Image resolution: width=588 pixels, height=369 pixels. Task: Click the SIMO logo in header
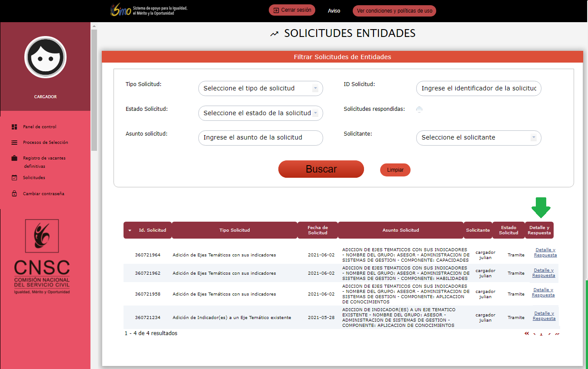[121, 10]
